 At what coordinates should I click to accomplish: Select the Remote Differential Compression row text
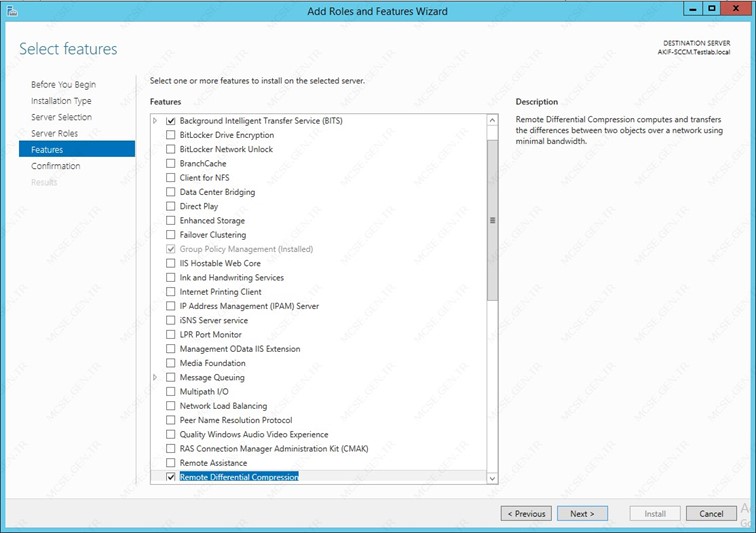pos(239,477)
